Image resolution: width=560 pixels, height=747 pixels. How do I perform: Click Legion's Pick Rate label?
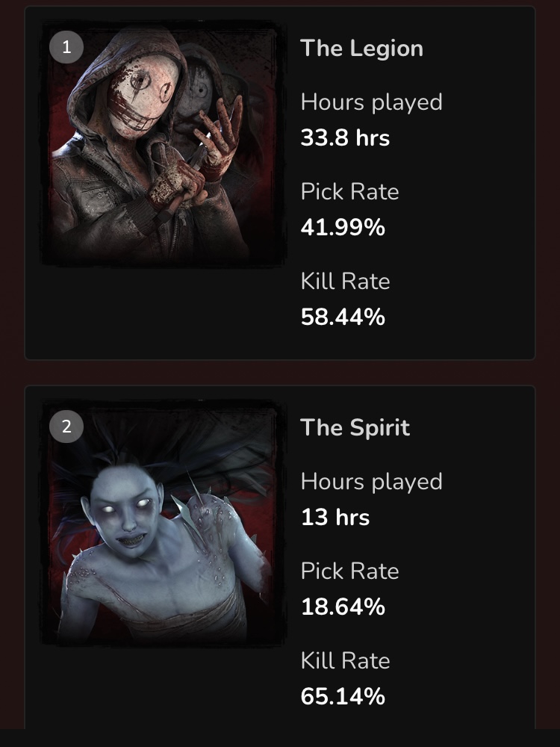(x=349, y=192)
